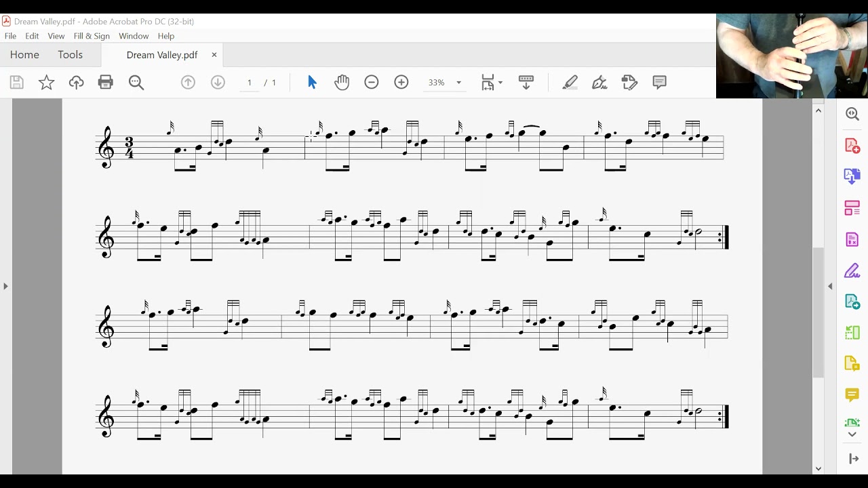Activate the Selection arrow tool
This screenshot has width=868, height=488.
tap(312, 82)
